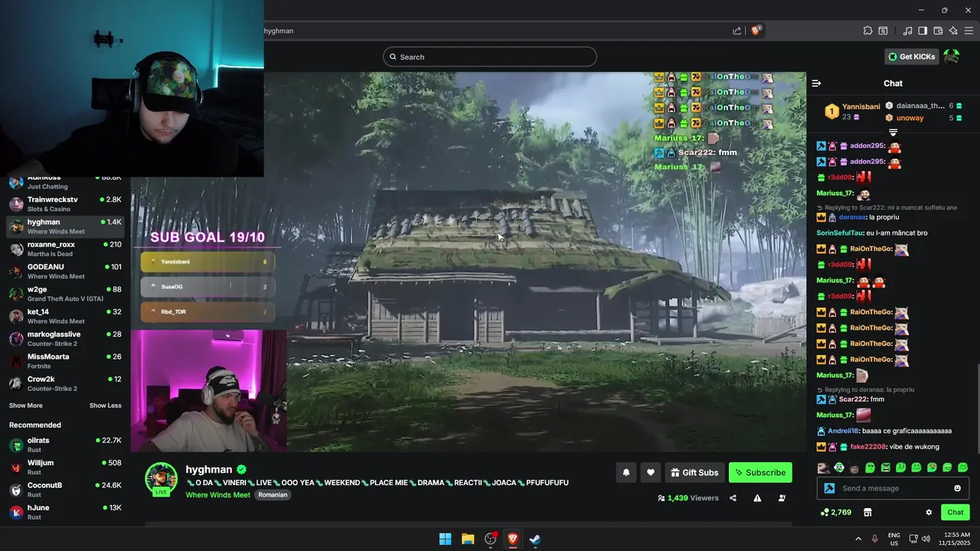The image size is (980, 551).
Task: Open oilrats recommended channel
Action: (65, 445)
